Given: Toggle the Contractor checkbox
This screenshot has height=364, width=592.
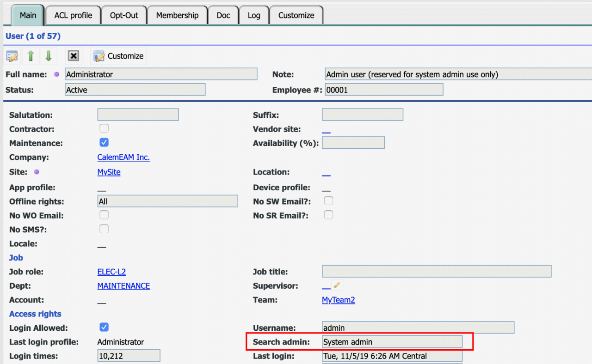Looking at the screenshot, I should pos(104,128).
